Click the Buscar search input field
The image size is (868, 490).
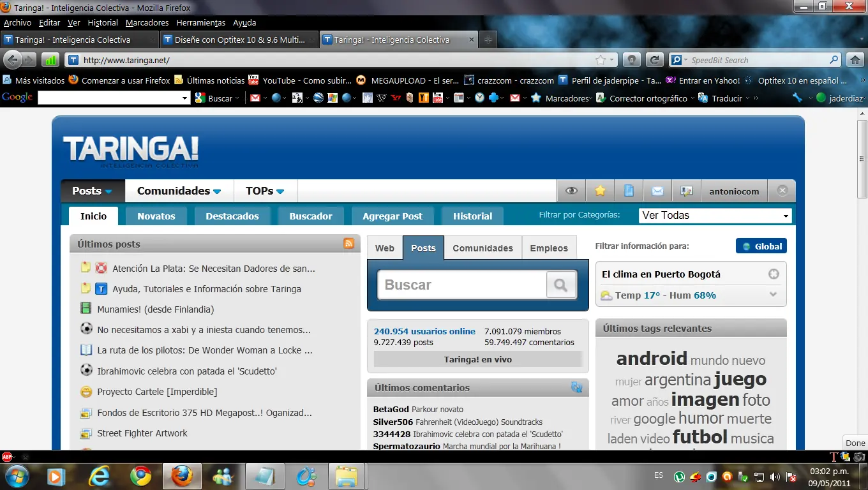[x=462, y=285]
